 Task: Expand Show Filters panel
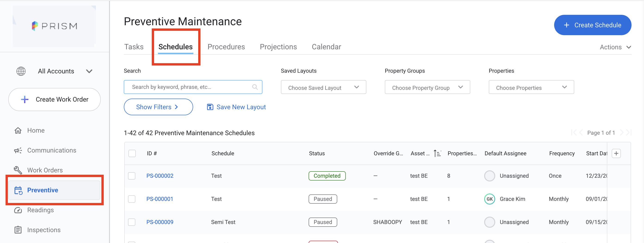coord(158,107)
